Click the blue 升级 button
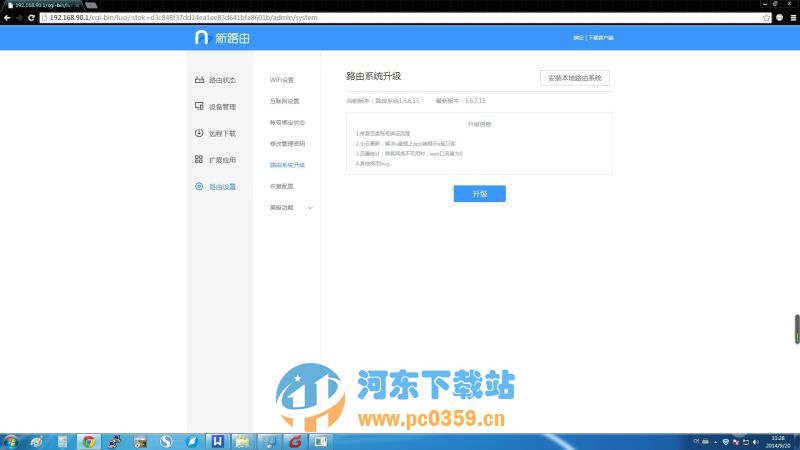This screenshot has height=450, width=800. point(480,193)
